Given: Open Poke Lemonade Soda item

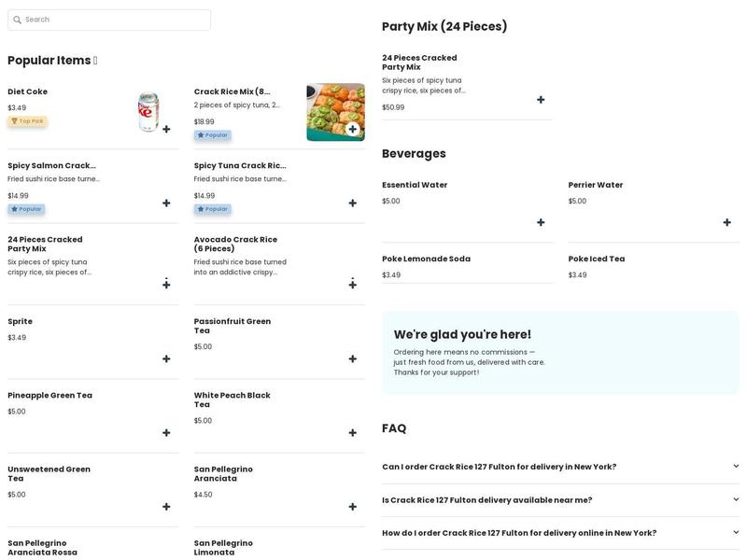Looking at the screenshot, I should click(x=426, y=259).
